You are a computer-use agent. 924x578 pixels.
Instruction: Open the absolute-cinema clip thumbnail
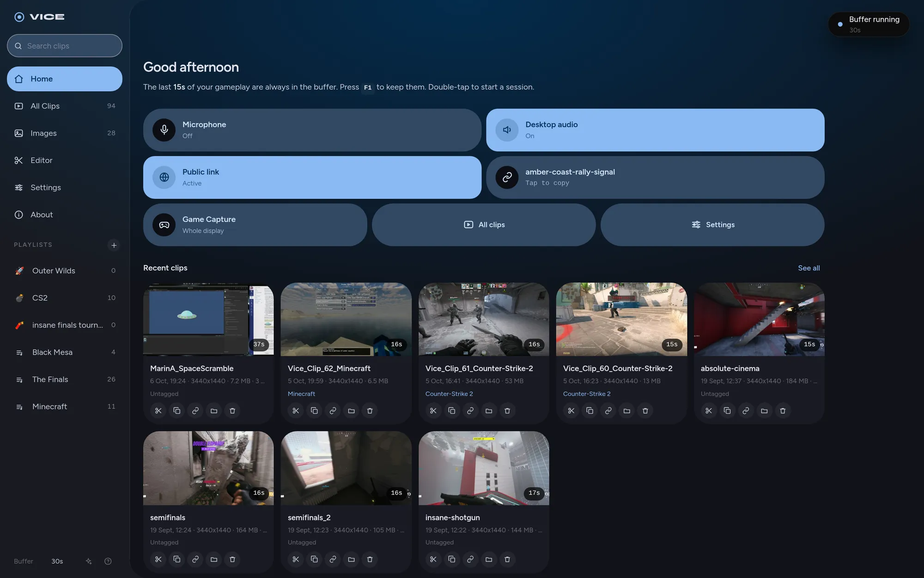[759, 320]
